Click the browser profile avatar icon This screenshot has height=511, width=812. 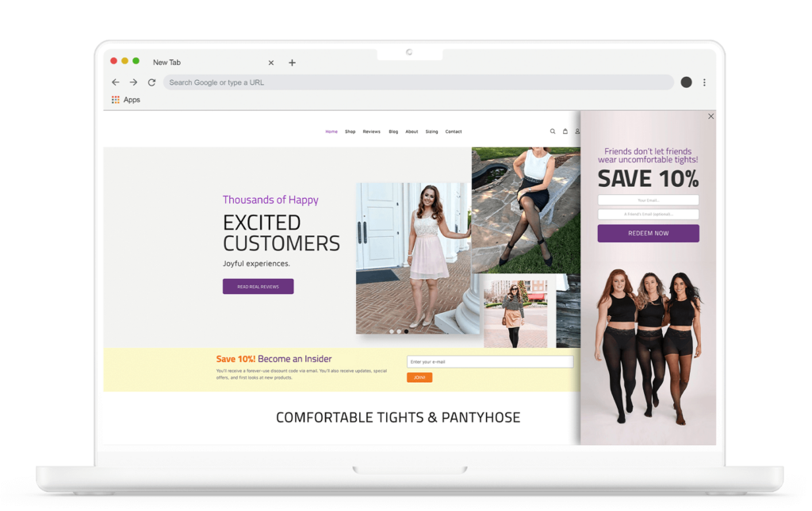click(685, 82)
